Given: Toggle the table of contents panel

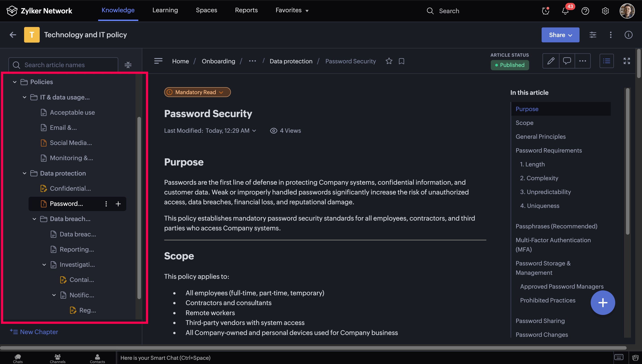Looking at the screenshot, I should (x=607, y=61).
